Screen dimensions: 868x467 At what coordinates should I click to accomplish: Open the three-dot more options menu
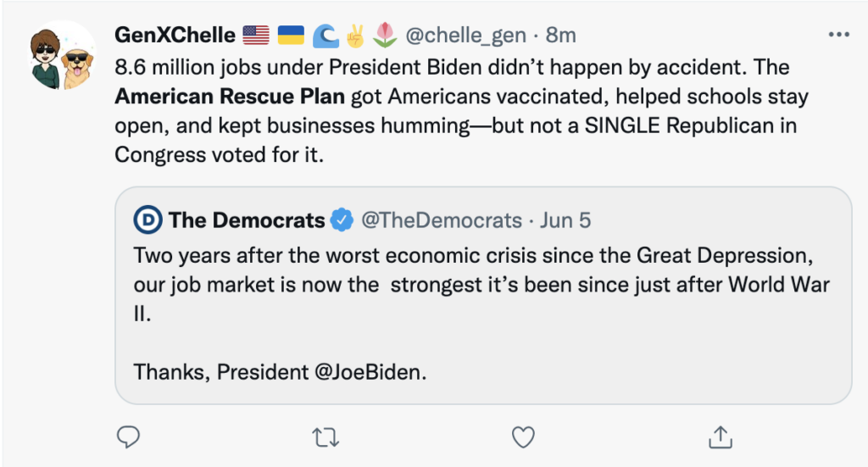(x=837, y=35)
